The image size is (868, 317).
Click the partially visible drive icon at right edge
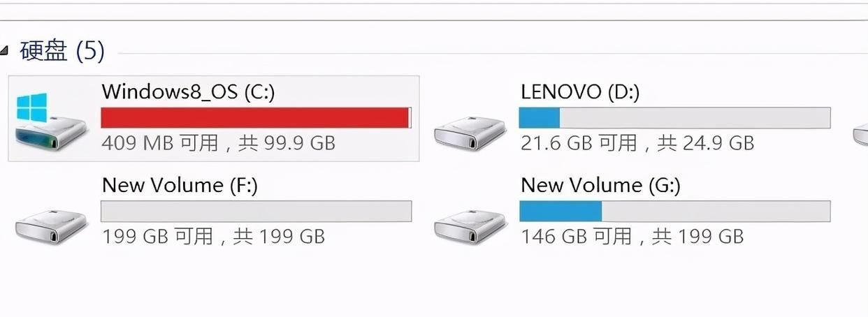(x=860, y=133)
